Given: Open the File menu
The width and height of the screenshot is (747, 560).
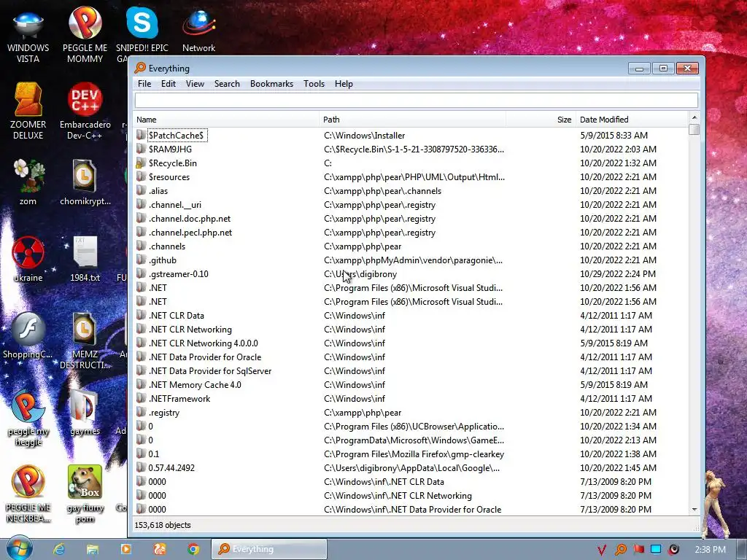Looking at the screenshot, I should [x=144, y=84].
